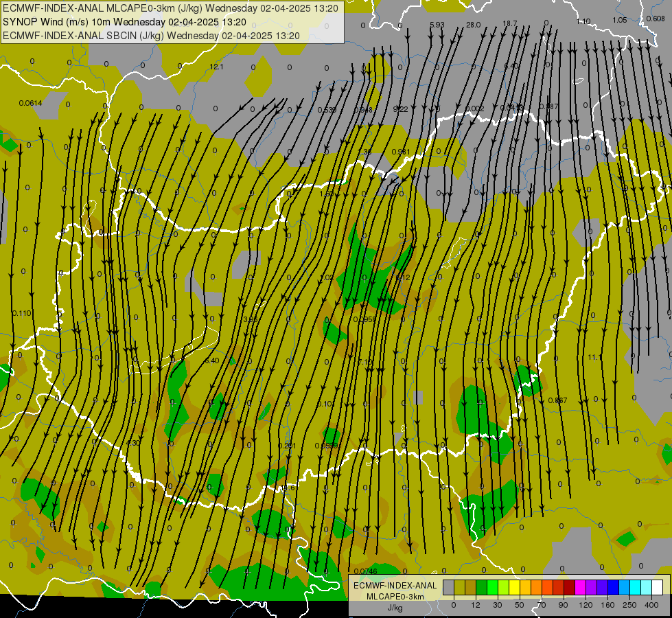The height and width of the screenshot is (618, 672).
Task: Click the '400' tick label on legend scale
Action: coord(652,605)
